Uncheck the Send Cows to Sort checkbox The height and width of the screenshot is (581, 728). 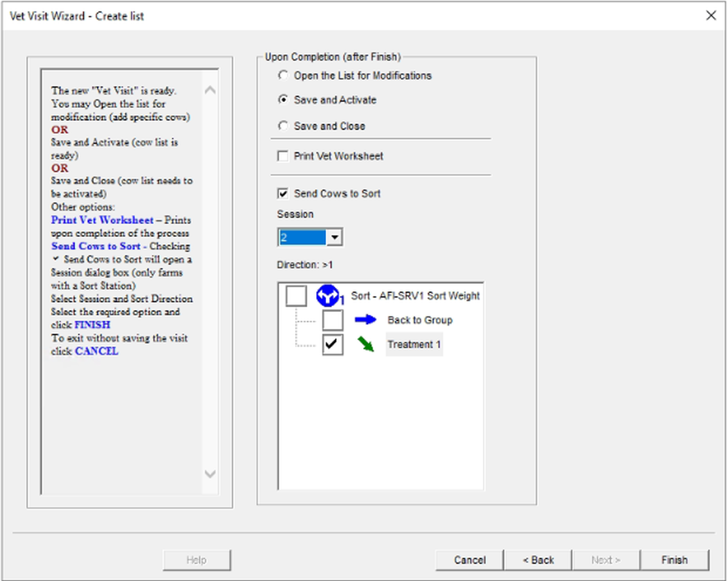coord(283,193)
